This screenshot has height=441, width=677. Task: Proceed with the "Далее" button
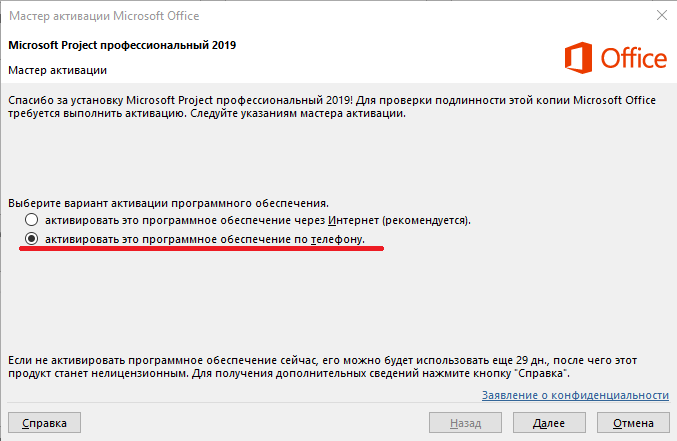[x=549, y=423]
